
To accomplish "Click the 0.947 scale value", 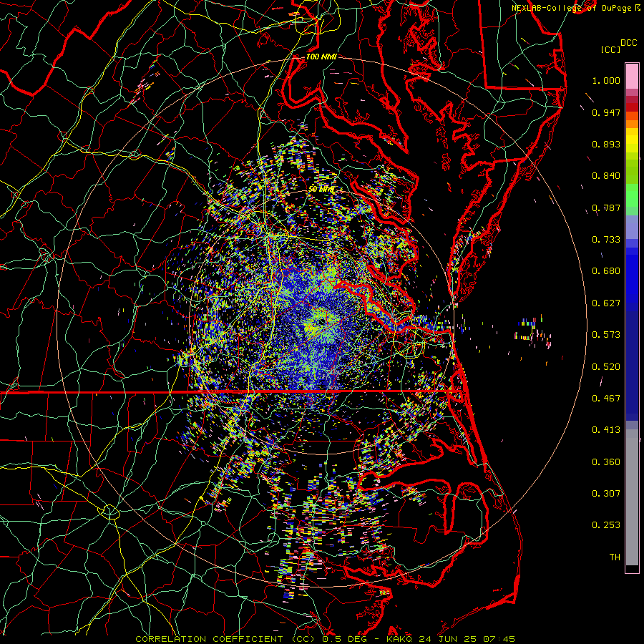I will click(606, 112).
